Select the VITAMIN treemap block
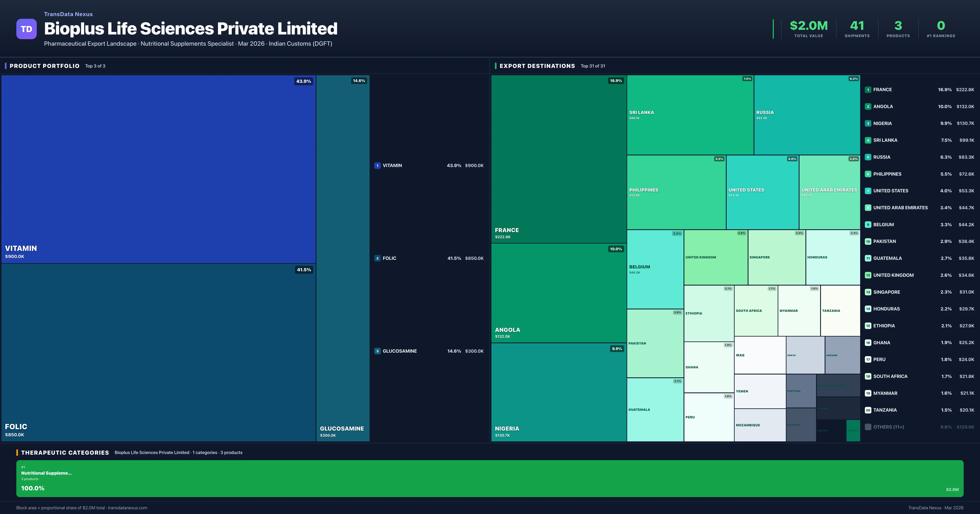The height and width of the screenshot is (514, 980). [x=158, y=169]
